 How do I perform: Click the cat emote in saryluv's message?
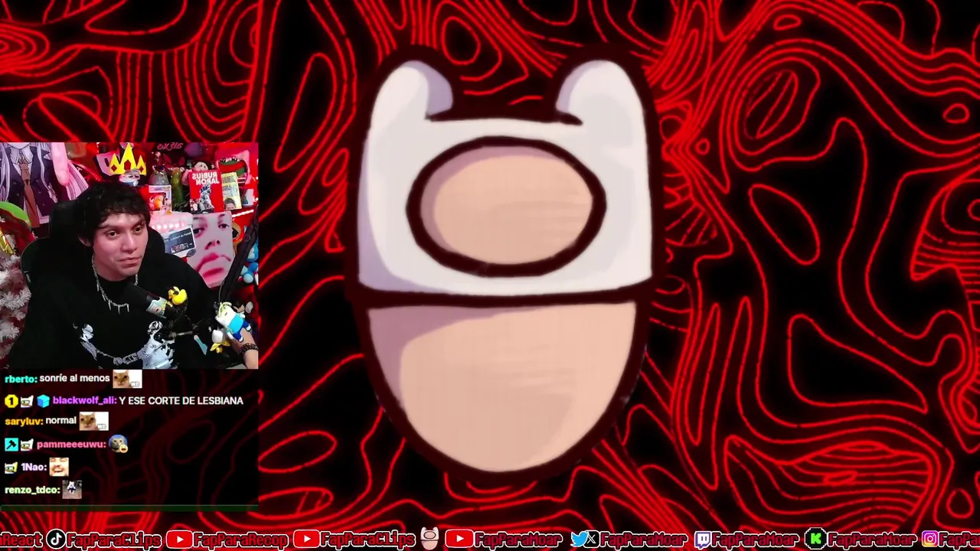tap(93, 421)
